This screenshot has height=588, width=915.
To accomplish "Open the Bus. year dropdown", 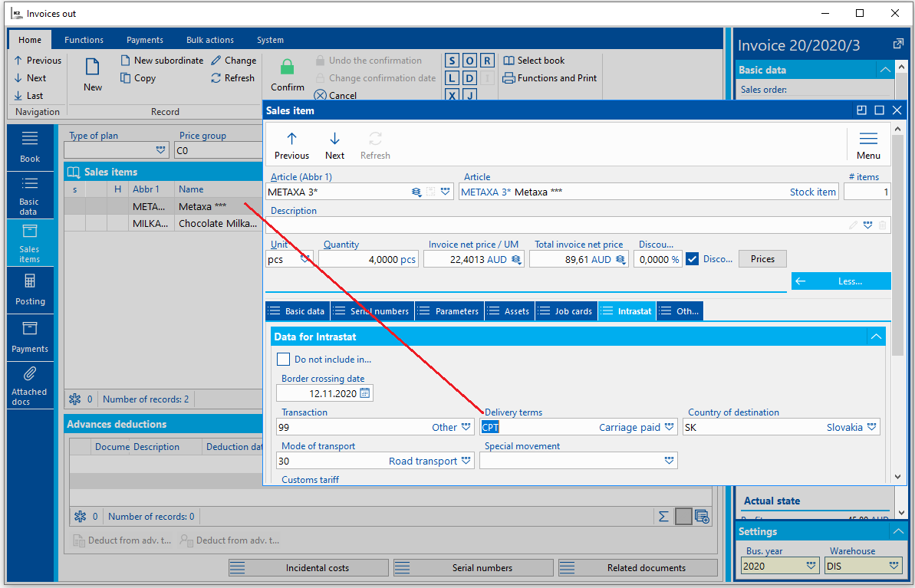I will (811, 566).
